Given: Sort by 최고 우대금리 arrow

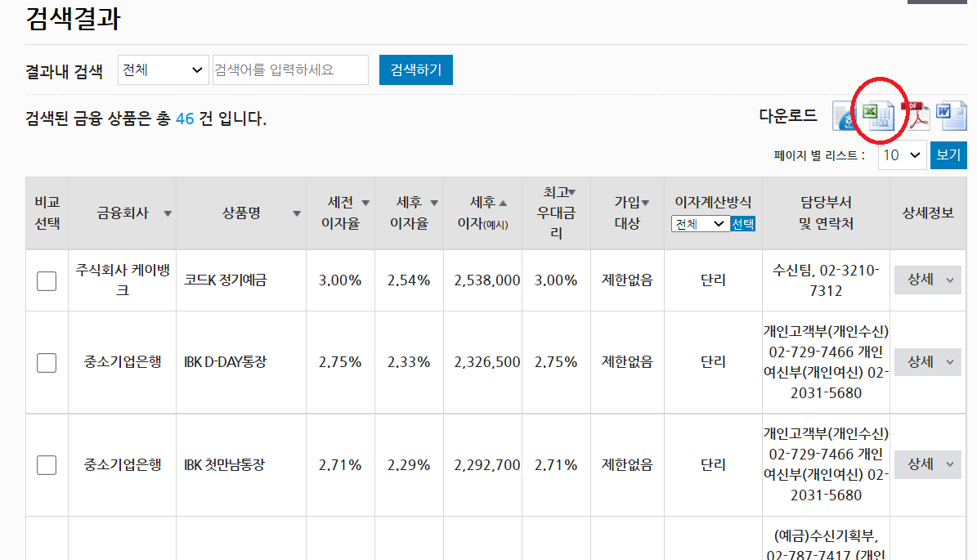Looking at the screenshot, I should (x=572, y=192).
